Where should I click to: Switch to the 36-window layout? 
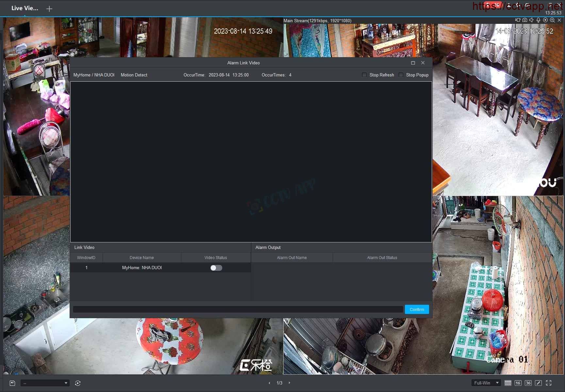pos(528,383)
